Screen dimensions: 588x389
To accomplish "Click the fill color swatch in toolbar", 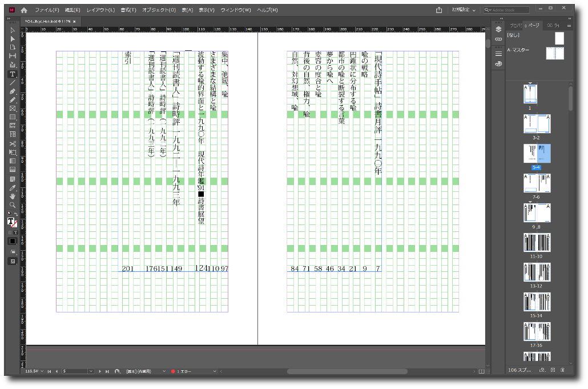I will [x=11, y=221].
